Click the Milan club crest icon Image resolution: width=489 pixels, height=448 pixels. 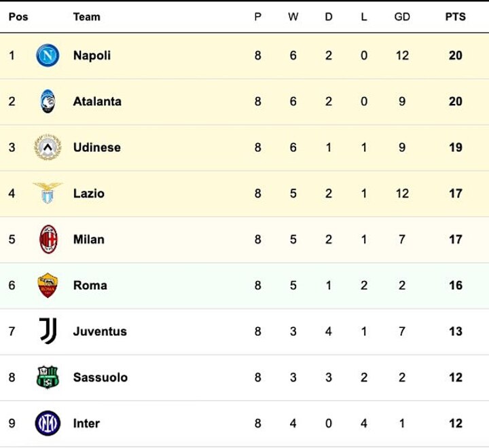(x=48, y=239)
